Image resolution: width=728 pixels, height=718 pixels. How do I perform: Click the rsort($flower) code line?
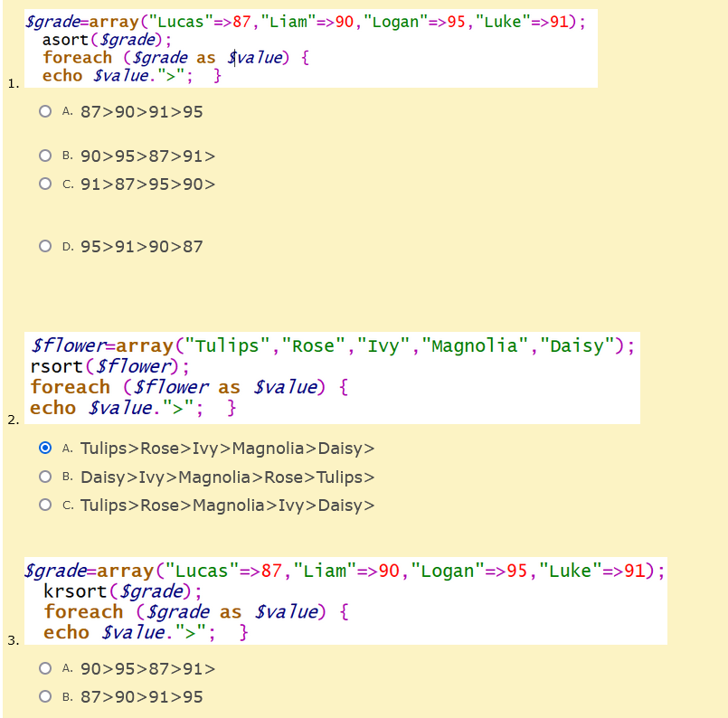(109, 366)
